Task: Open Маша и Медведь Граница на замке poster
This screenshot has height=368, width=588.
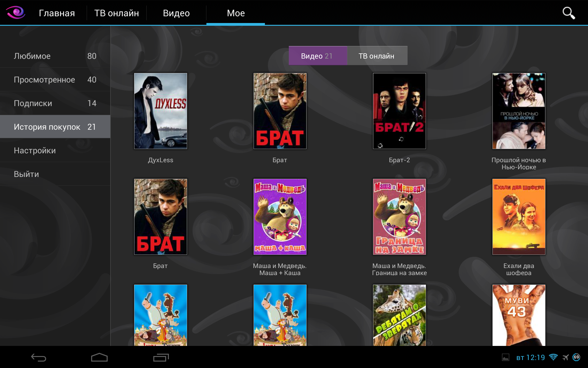Action: coord(399,217)
